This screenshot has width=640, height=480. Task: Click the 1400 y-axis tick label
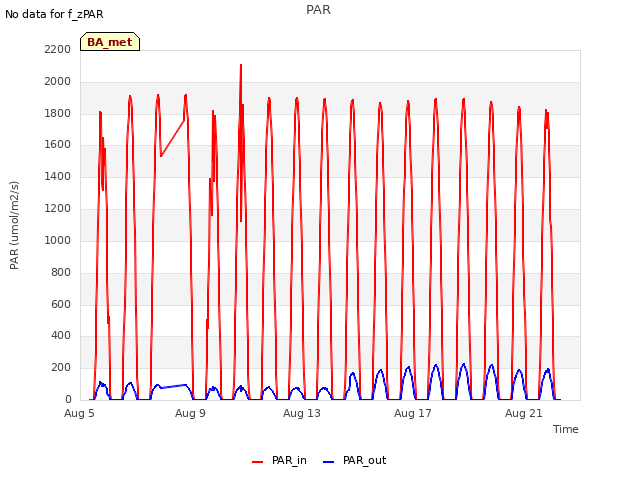58,176
